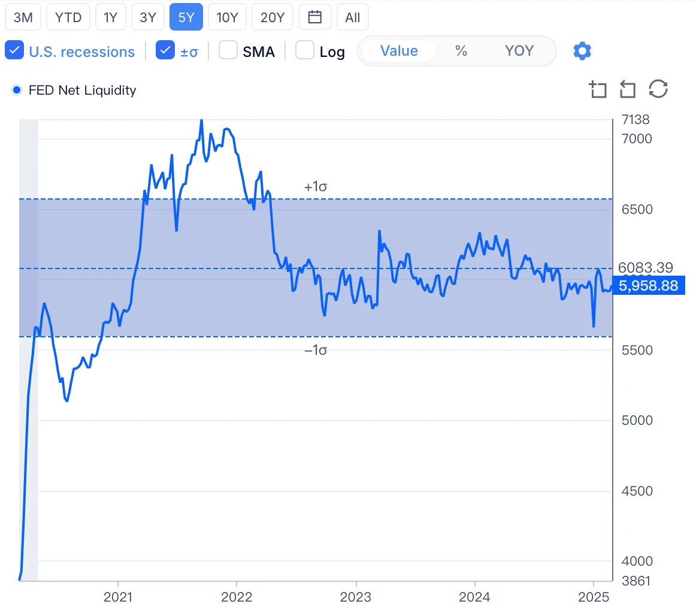The width and height of the screenshot is (696, 616).
Task: Disable the ±σ band checkbox
Action: point(165,52)
